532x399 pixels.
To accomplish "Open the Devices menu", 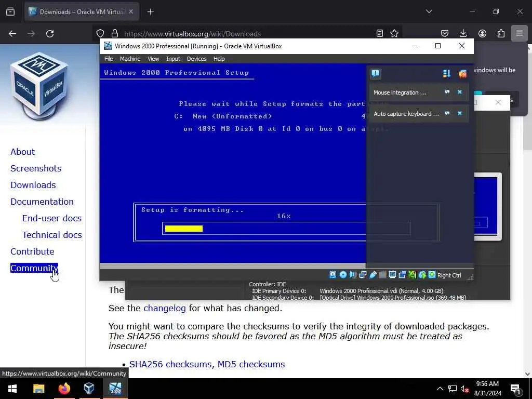I will pos(196,59).
